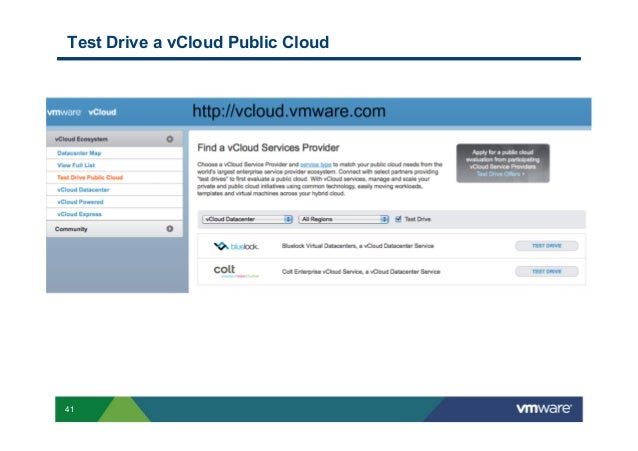Open the vCloud Datacenter sidebar link
The width and height of the screenshot is (638, 451).
click(83, 190)
